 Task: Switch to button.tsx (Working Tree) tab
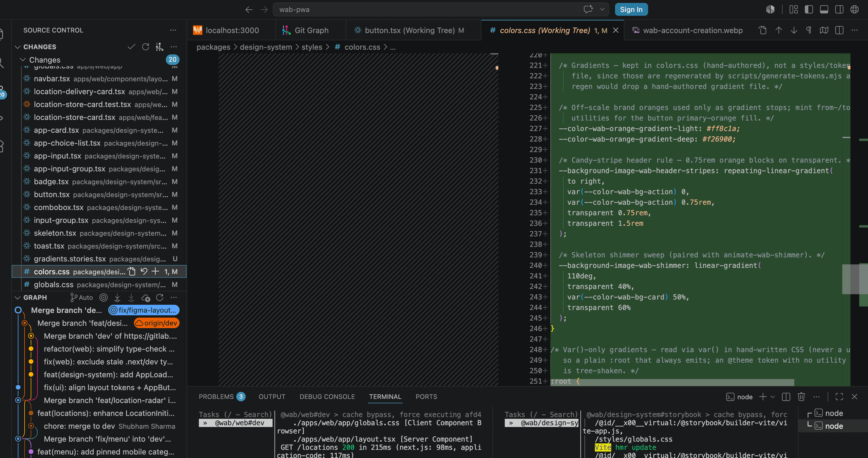414,30
